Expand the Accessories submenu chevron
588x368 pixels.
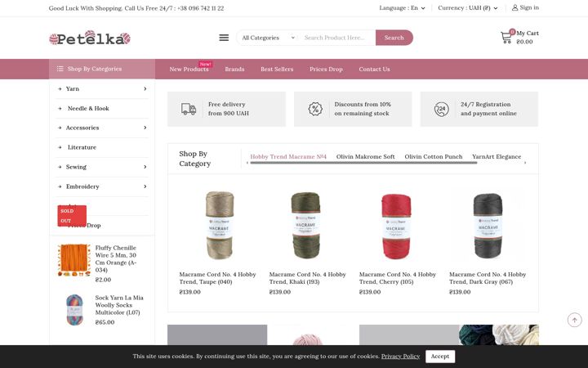(x=145, y=128)
